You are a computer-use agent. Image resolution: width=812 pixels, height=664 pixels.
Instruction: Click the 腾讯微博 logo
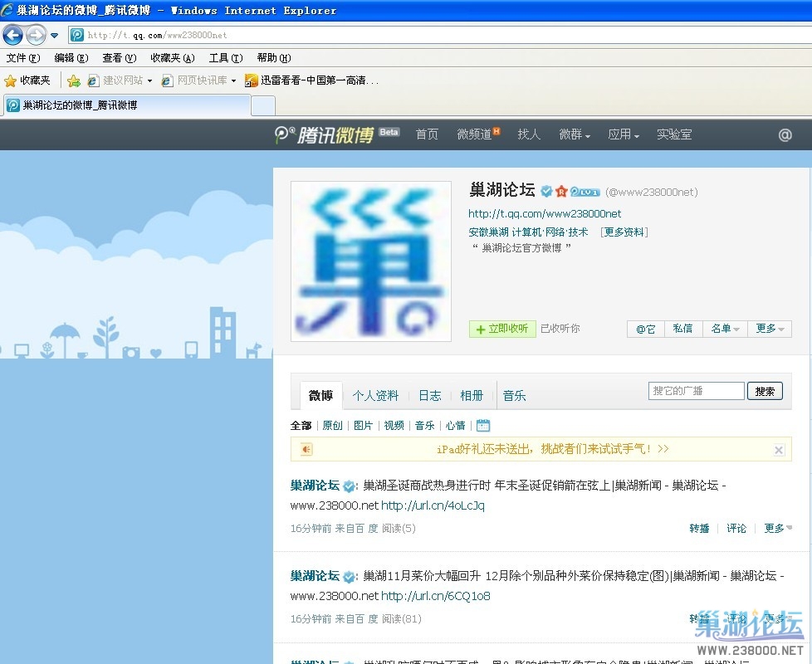pos(324,135)
